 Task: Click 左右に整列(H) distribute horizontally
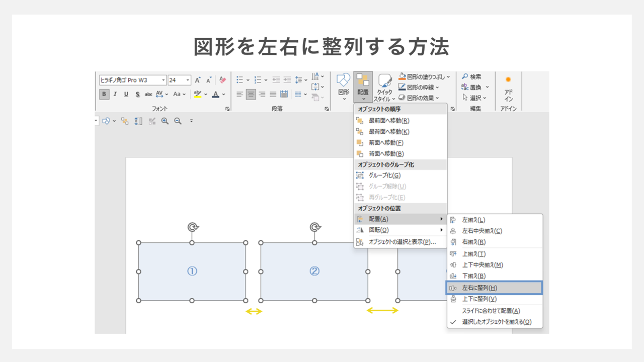click(495, 288)
